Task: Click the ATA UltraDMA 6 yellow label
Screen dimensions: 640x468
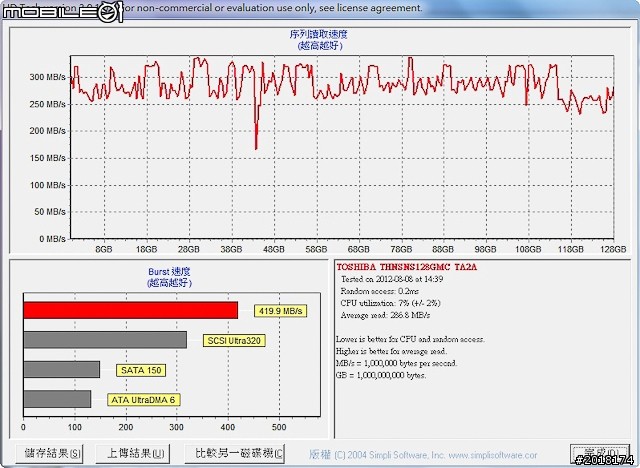Action: point(143,399)
